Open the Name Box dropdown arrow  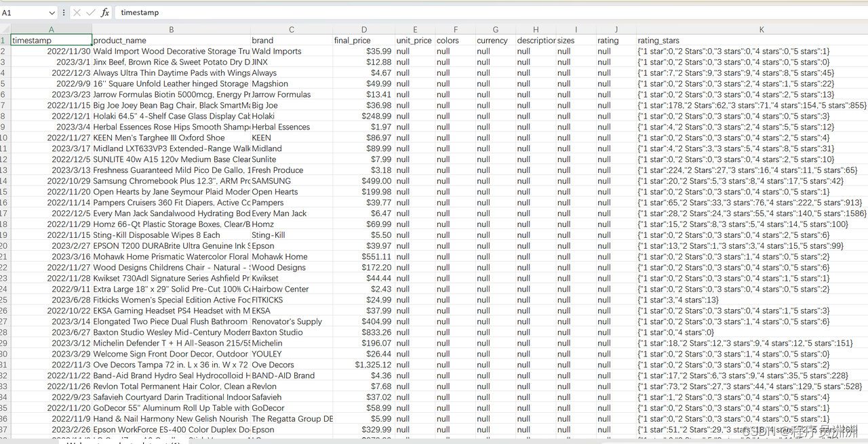point(52,13)
